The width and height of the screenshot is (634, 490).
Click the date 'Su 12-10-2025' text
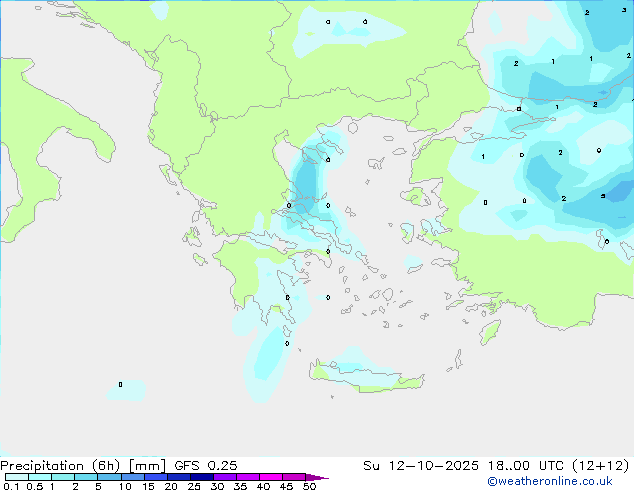(x=421, y=466)
